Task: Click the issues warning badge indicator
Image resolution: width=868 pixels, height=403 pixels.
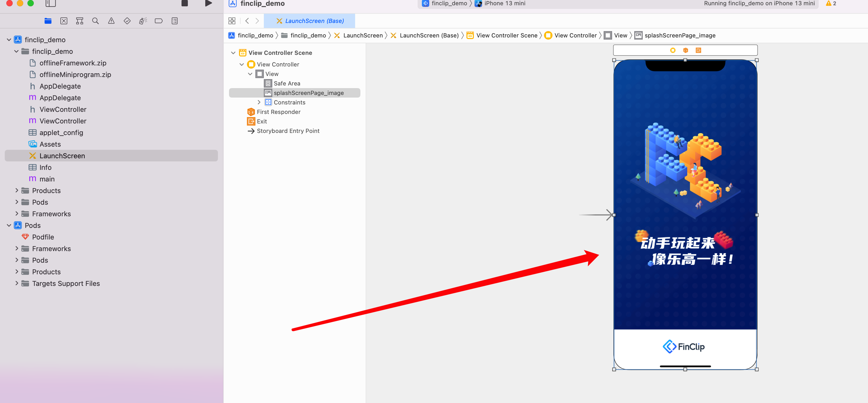Action: 831,3
